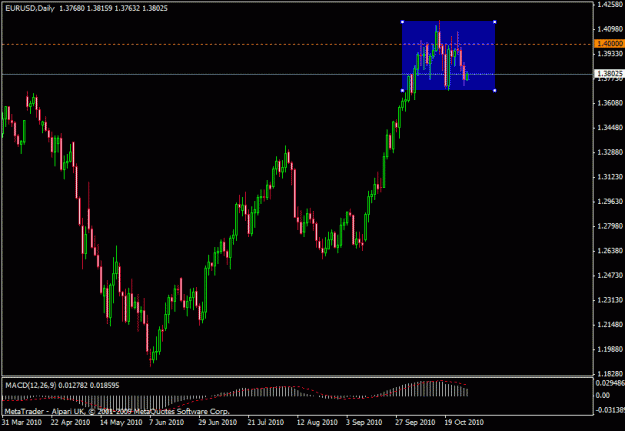Click the orange 1.40000 price level tag

coord(609,43)
